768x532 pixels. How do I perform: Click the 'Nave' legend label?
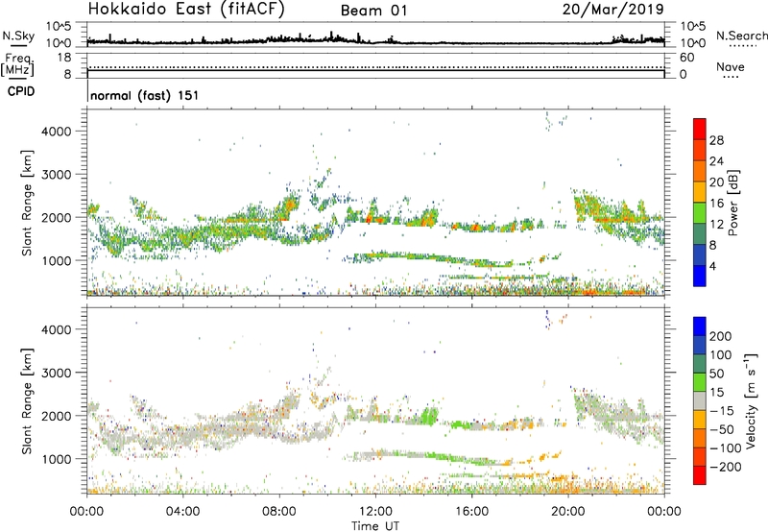[730, 66]
